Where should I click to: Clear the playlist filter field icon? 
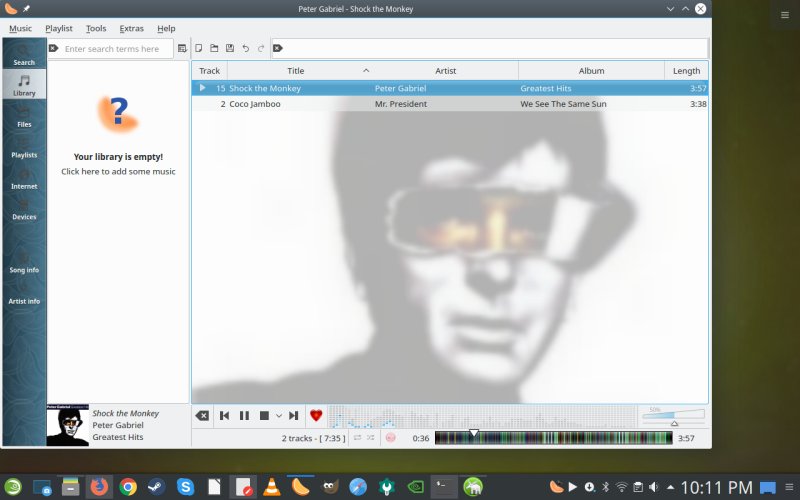pos(278,48)
